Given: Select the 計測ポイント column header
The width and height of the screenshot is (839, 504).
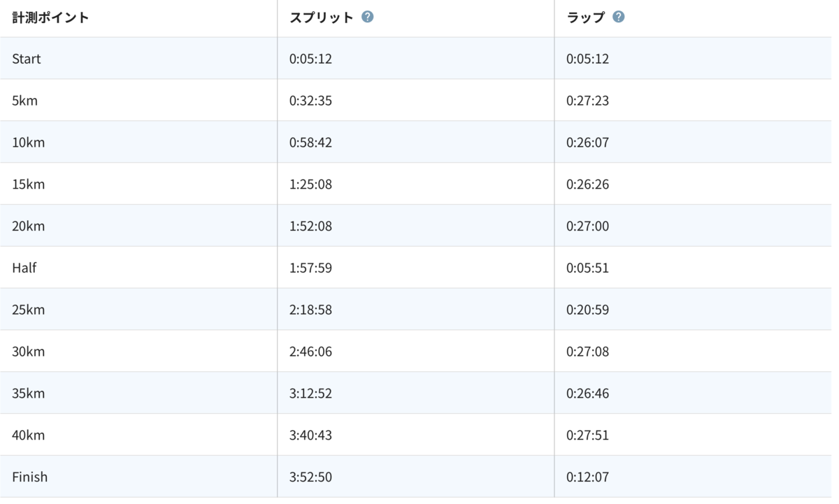Looking at the screenshot, I should click(50, 17).
